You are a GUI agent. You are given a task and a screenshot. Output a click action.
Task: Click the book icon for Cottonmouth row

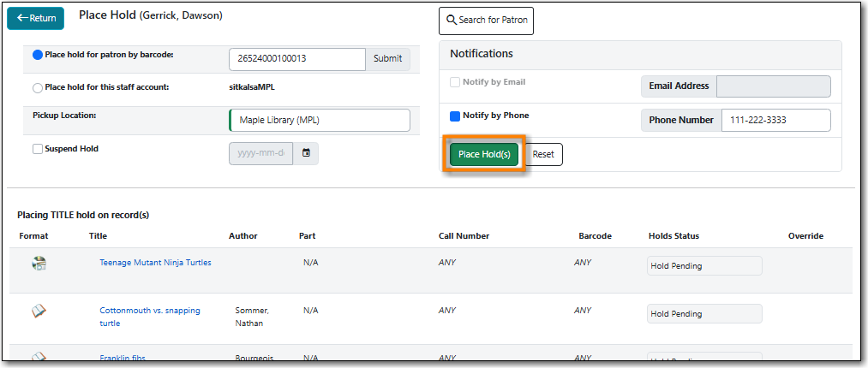tap(39, 312)
